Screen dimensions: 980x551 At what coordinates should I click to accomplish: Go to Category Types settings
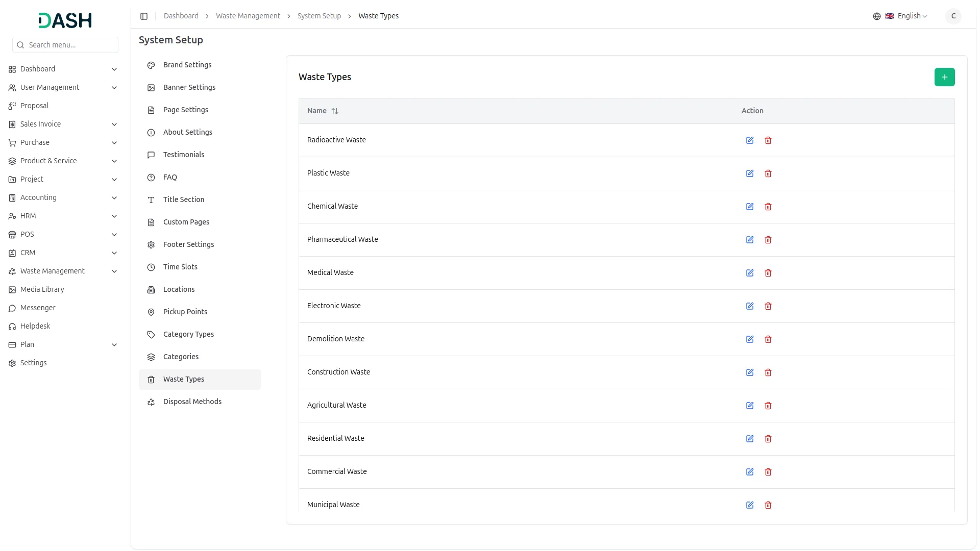tap(188, 334)
